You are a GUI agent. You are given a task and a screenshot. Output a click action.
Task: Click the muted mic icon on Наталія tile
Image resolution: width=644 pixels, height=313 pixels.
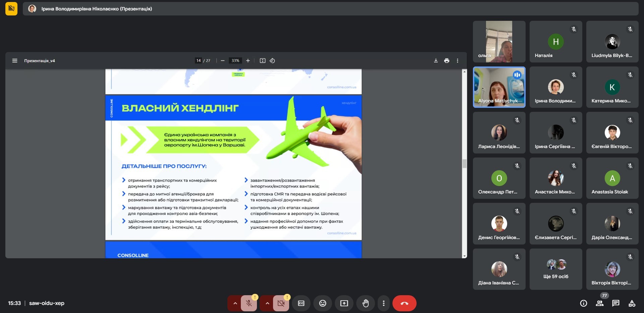click(574, 29)
